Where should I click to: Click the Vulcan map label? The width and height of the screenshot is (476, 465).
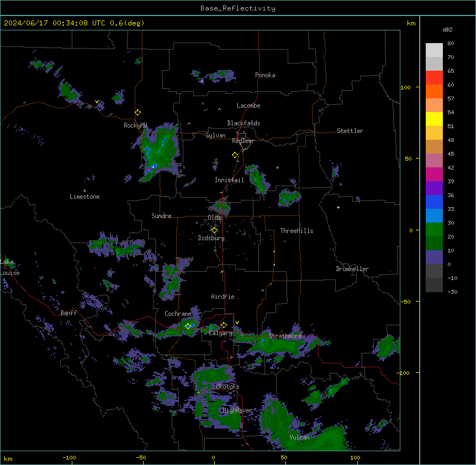click(x=299, y=437)
